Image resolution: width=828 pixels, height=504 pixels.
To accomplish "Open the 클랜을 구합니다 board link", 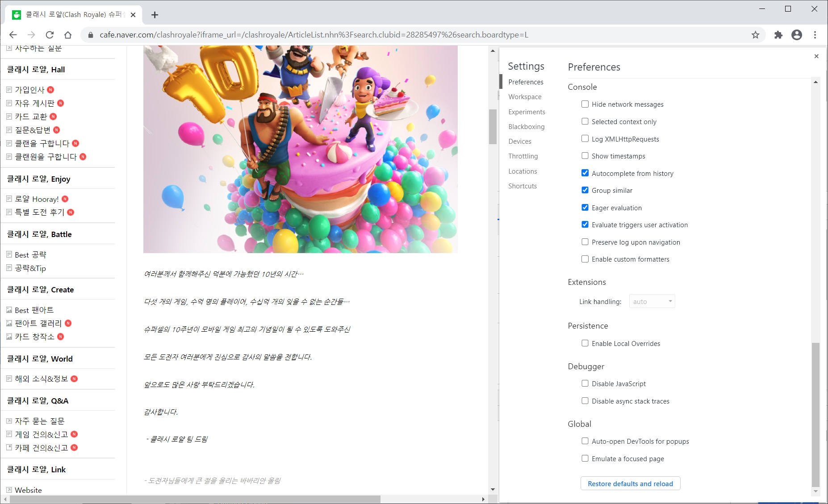I will tap(42, 143).
